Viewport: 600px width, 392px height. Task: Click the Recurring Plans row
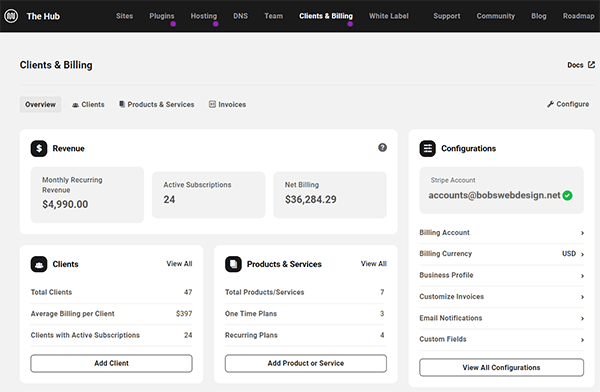click(x=306, y=335)
